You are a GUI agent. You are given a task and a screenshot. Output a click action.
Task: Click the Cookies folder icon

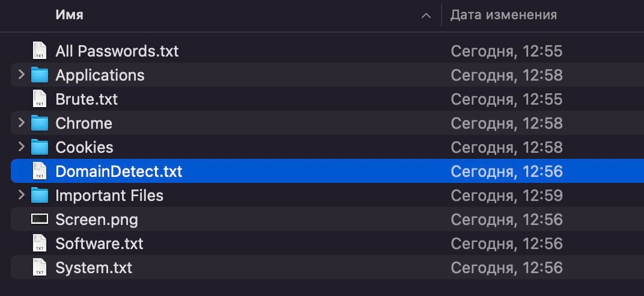pos(40,147)
